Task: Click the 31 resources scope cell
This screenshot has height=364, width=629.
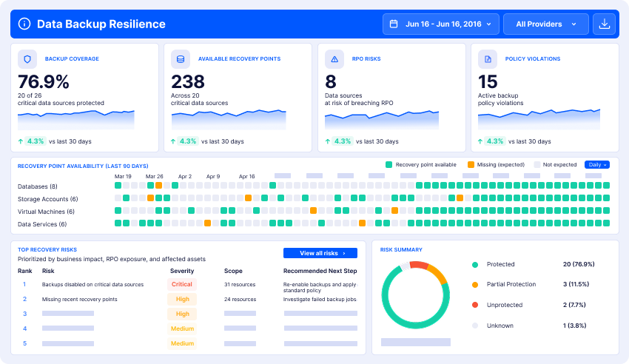Action: click(240, 285)
